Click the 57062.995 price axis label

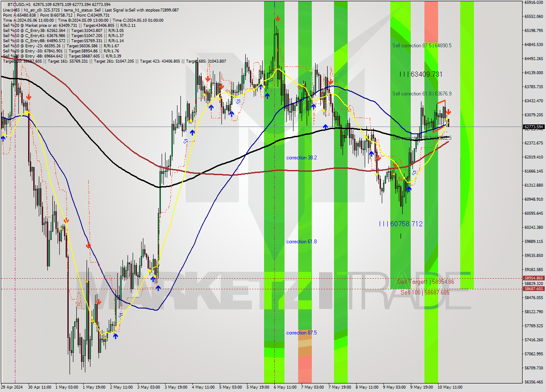click(534, 354)
